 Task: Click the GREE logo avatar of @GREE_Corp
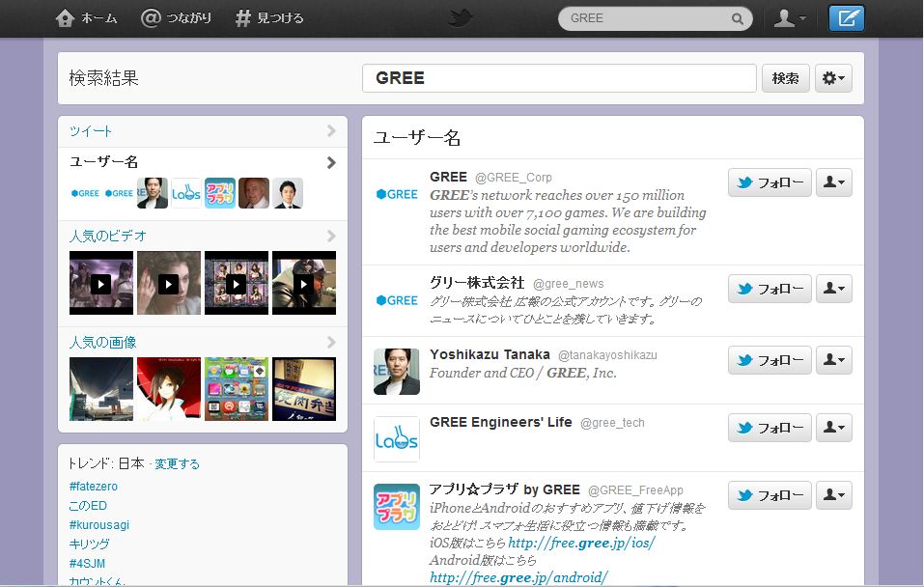[397, 194]
